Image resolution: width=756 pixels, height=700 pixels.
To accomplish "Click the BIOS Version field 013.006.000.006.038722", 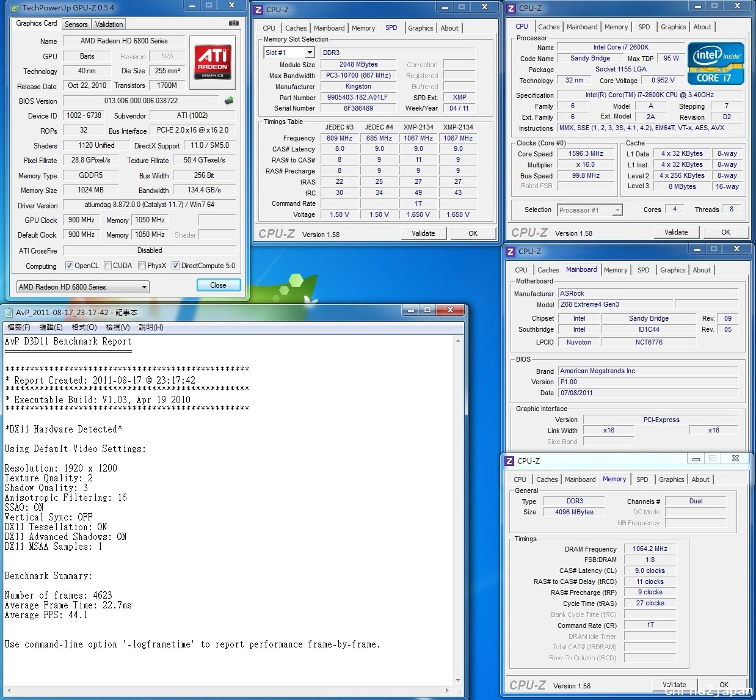I will tap(141, 101).
